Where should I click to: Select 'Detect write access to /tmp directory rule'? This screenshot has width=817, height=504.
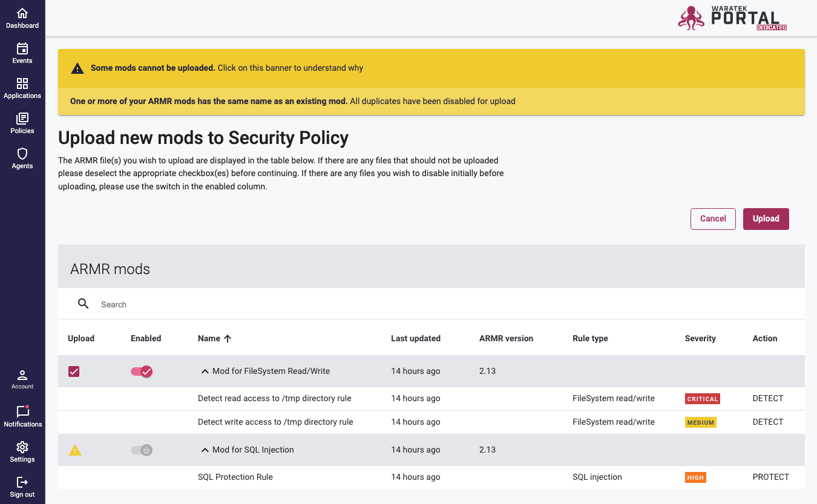(x=275, y=422)
